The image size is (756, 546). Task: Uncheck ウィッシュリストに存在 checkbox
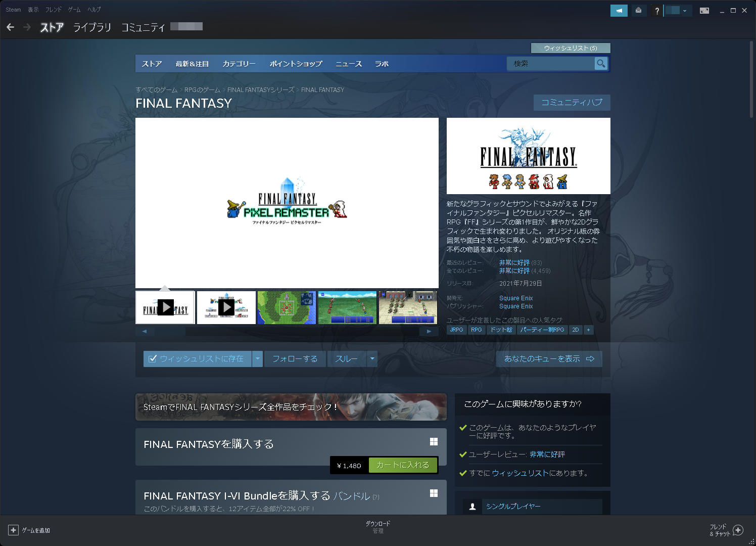[x=153, y=358]
